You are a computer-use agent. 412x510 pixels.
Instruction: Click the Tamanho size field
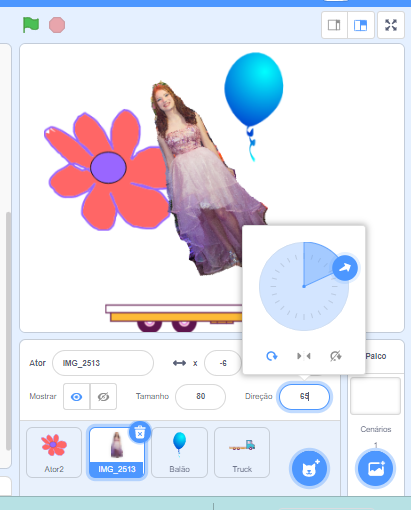click(x=200, y=396)
